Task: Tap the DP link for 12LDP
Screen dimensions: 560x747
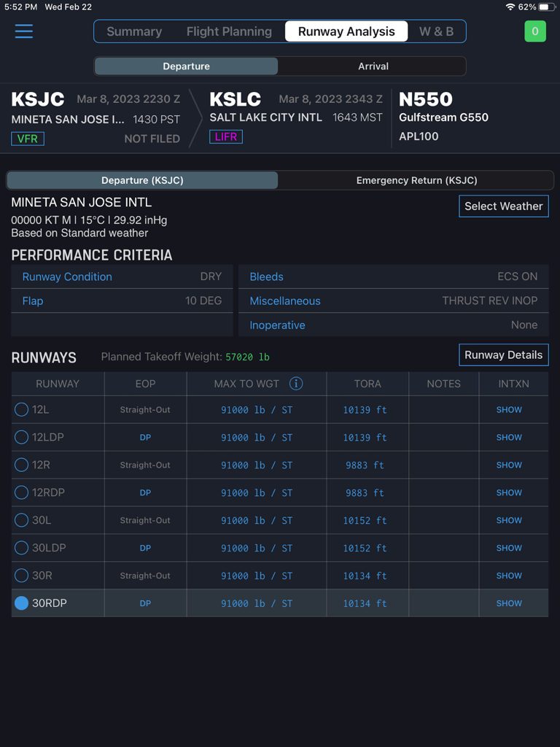Action: [145, 438]
